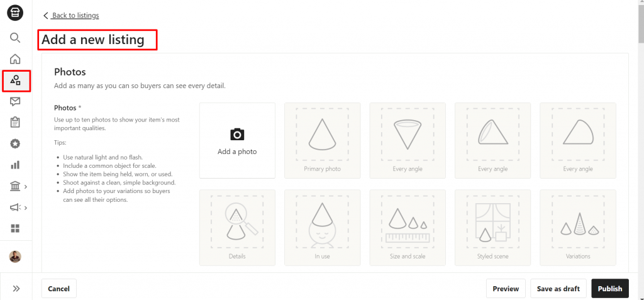Click the Publish button
Image resolution: width=644 pixels, height=300 pixels.
(610, 289)
